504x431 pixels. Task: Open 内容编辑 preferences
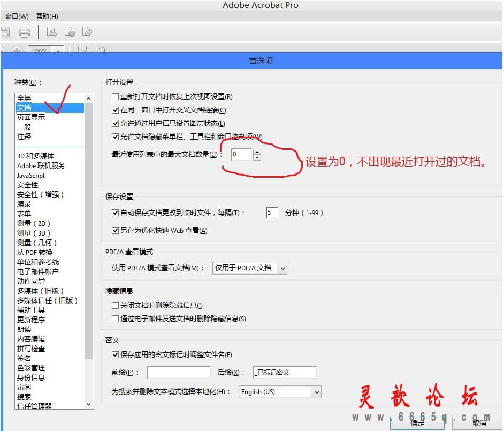(31, 339)
